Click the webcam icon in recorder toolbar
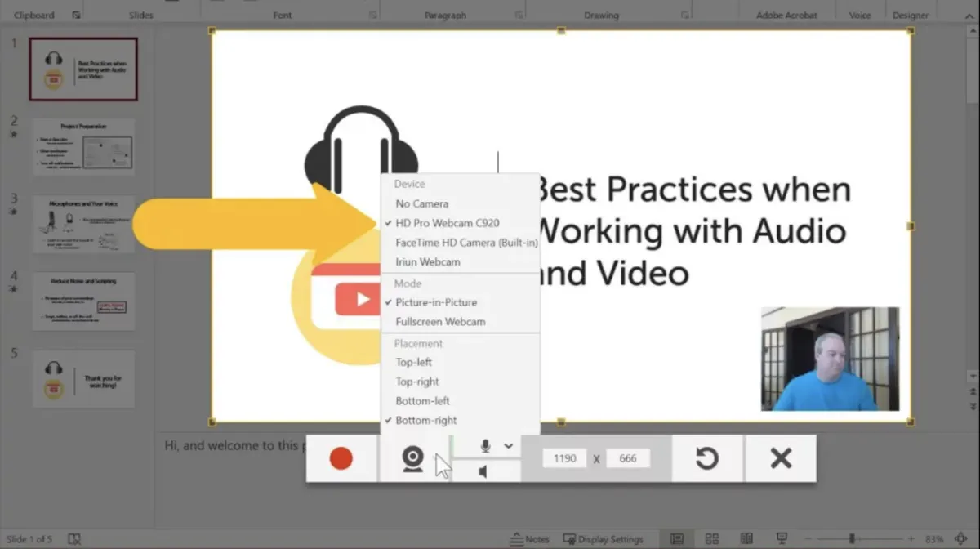The width and height of the screenshot is (980, 549). [413, 460]
